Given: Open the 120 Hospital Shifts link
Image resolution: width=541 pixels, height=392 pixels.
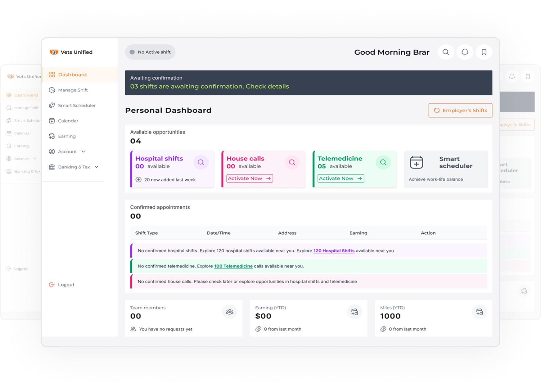Looking at the screenshot, I should [x=334, y=251].
